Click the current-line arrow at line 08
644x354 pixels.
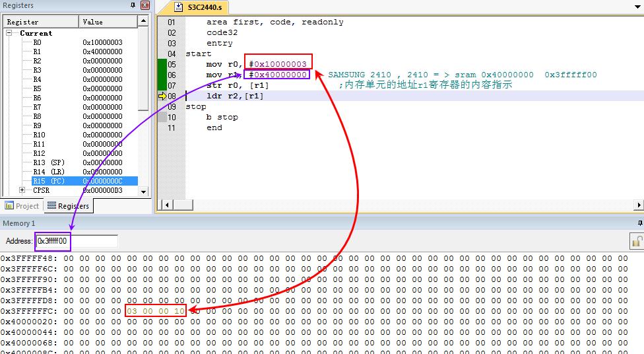tap(162, 96)
